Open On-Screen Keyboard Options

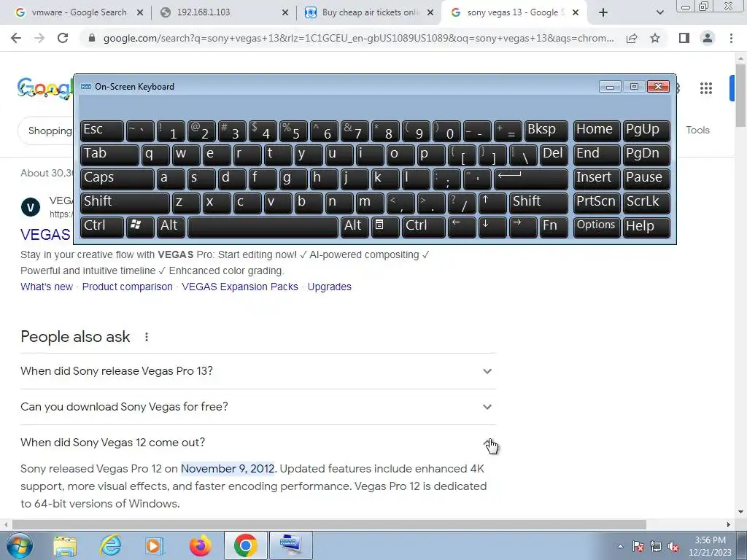click(597, 227)
